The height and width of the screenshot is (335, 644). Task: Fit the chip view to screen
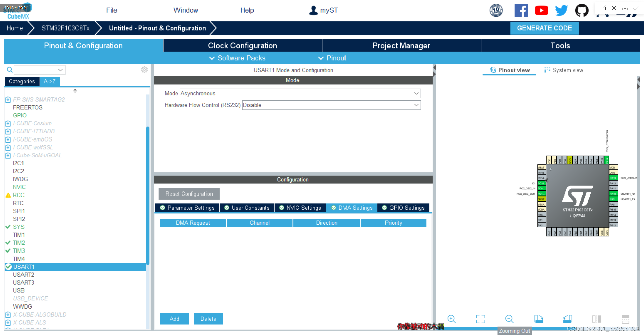[480, 319]
